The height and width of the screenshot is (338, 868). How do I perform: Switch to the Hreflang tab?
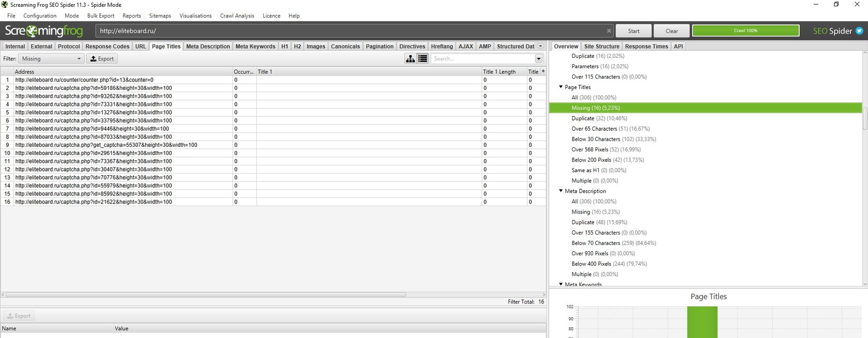click(x=442, y=46)
